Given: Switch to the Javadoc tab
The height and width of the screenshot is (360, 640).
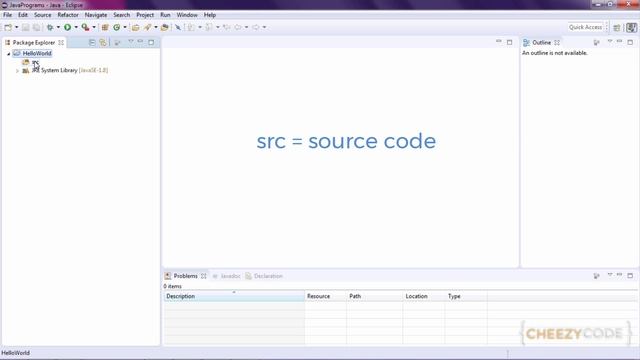Looking at the screenshot, I should [227, 276].
